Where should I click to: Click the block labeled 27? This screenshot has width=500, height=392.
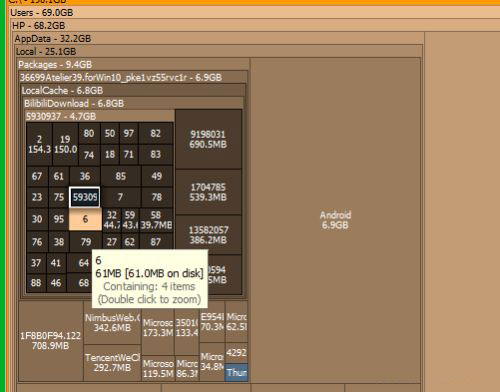(x=112, y=241)
